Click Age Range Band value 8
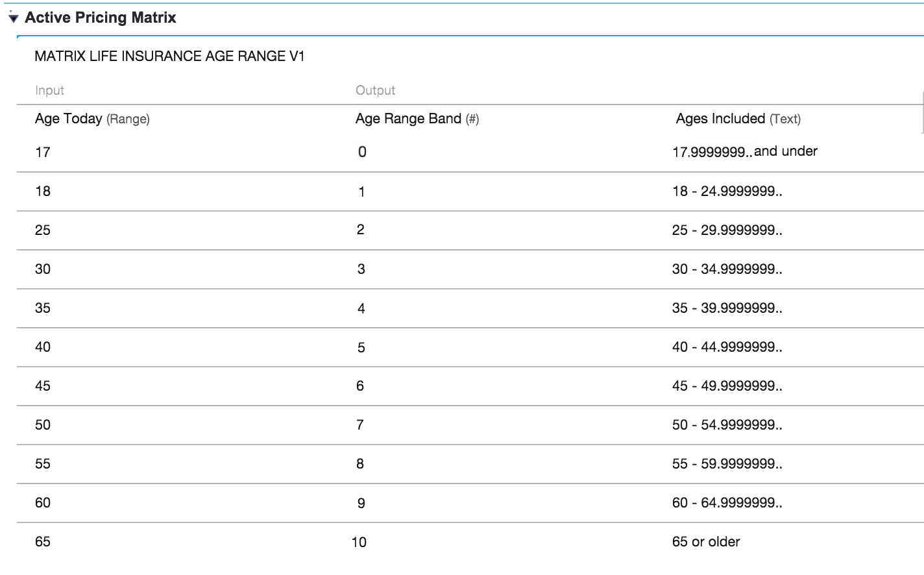924x575 pixels. point(360,464)
